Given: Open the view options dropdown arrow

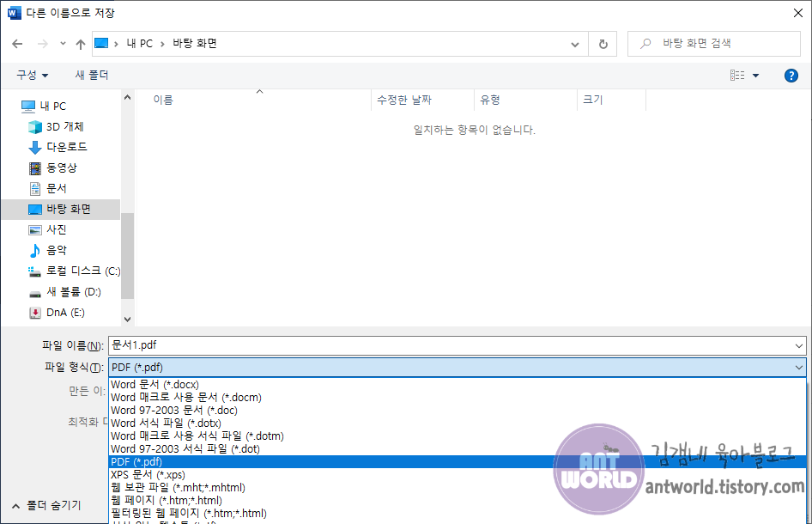Looking at the screenshot, I should click(755, 76).
